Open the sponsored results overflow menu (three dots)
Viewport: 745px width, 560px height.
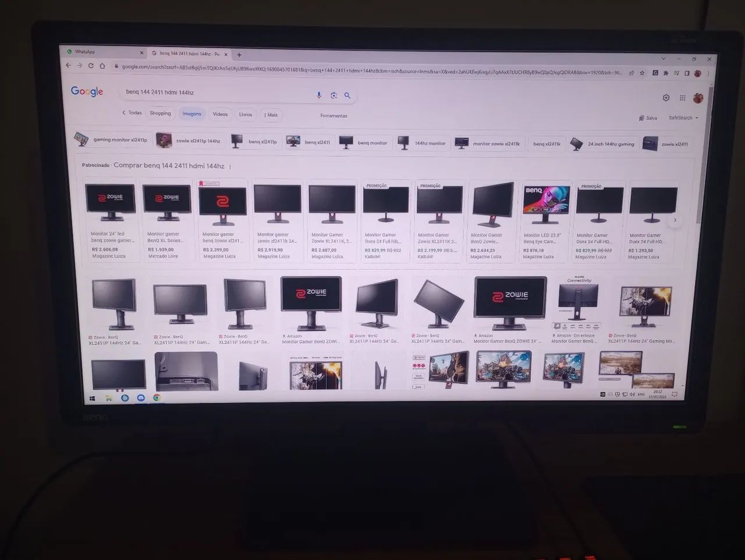tap(230, 166)
